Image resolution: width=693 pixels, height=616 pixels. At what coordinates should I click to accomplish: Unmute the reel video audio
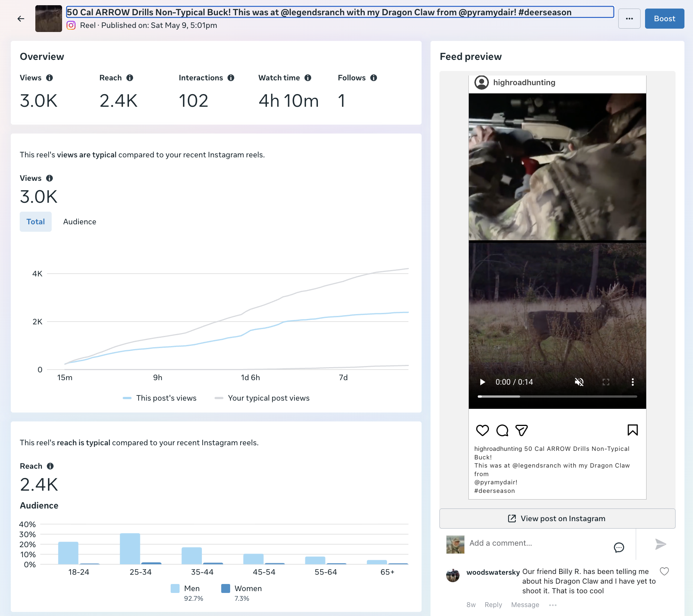click(x=579, y=382)
